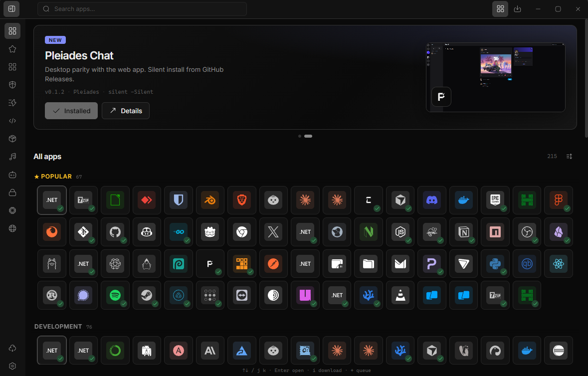Open the globe sidebar category
The height and width of the screenshot is (376, 588).
(x=12, y=228)
